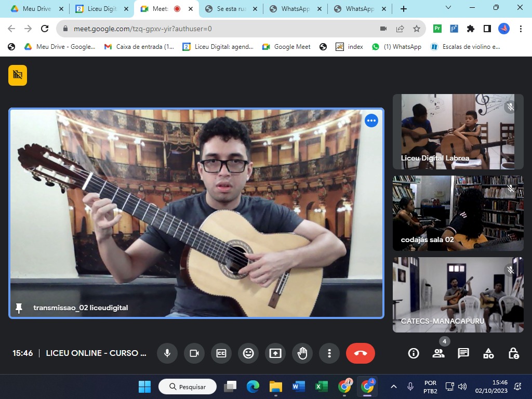
Task: Leave the call with red hang-up button
Action: (361, 353)
